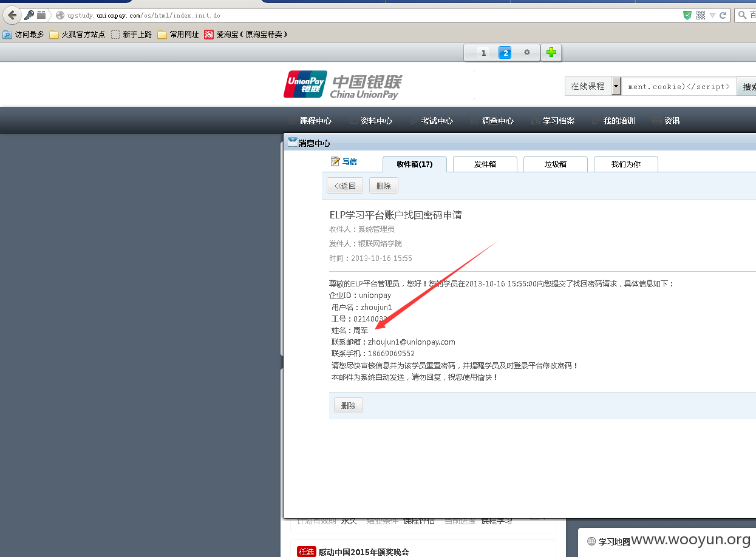
Task: Click the search field containing script text
Action: 679,86
